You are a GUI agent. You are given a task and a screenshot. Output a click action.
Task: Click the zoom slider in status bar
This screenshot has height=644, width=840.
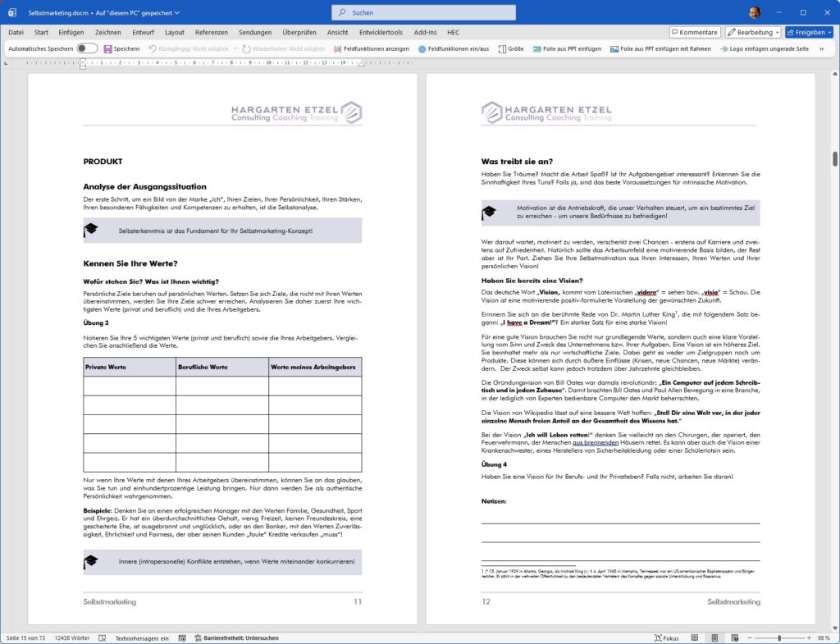(778, 637)
